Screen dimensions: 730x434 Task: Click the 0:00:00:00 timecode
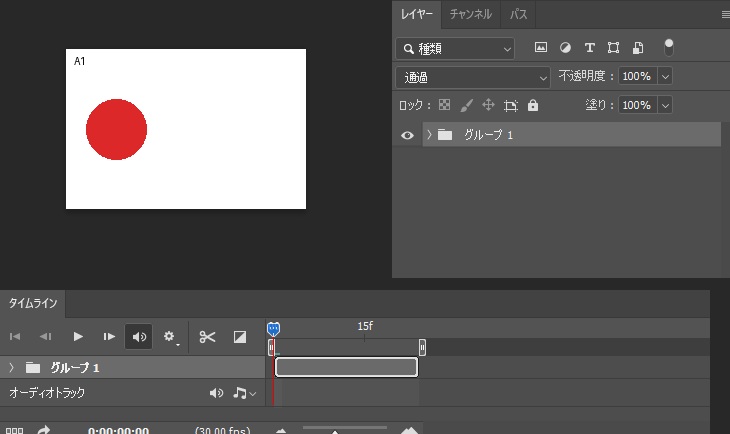[118, 430]
